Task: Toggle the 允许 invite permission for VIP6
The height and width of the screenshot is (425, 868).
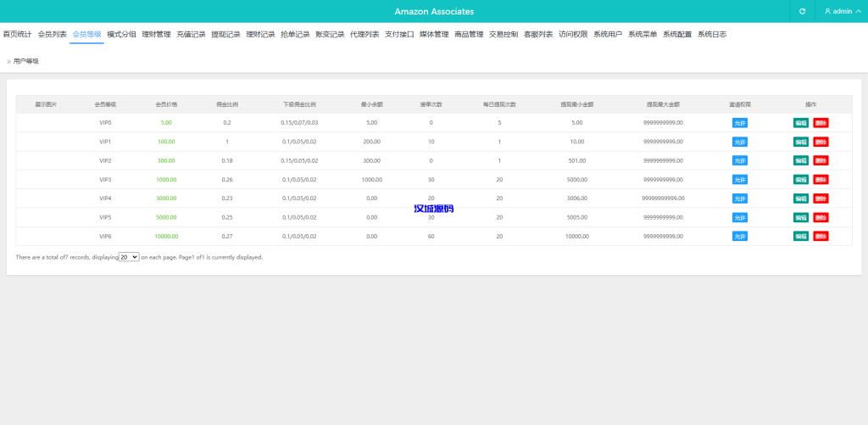Action: [x=739, y=236]
